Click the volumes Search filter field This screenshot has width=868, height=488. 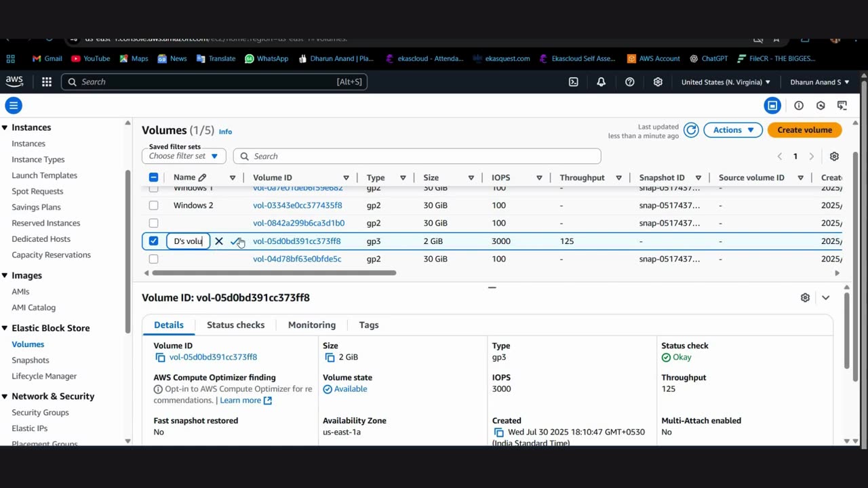click(x=417, y=156)
